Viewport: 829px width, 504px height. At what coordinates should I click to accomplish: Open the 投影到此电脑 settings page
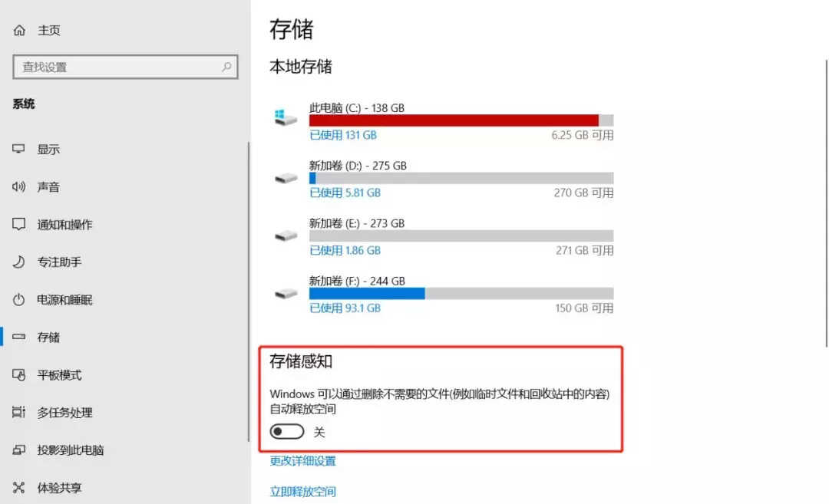(x=70, y=450)
